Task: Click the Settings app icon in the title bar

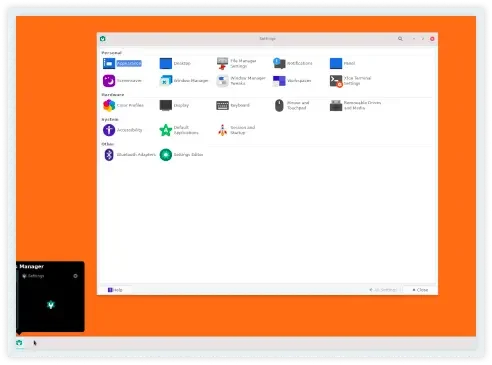Action: (x=103, y=39)
